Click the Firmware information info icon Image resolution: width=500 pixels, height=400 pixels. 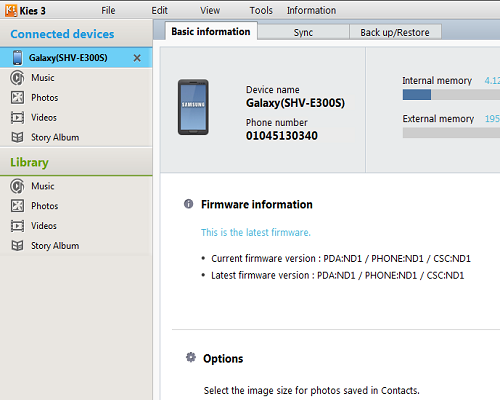188,204
